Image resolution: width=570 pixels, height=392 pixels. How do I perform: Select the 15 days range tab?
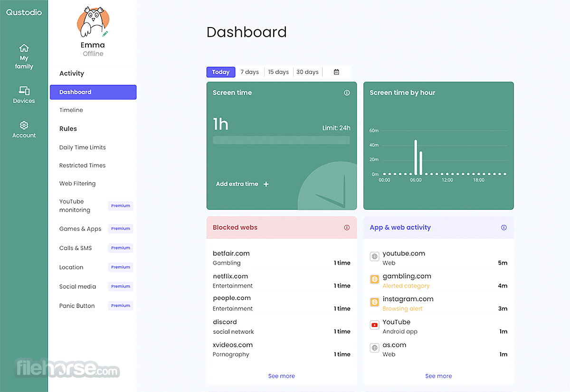(278, 72)
